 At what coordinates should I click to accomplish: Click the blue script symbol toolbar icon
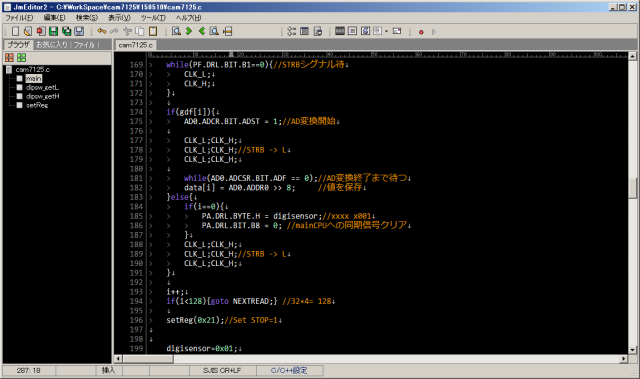[x=365, y=31]
